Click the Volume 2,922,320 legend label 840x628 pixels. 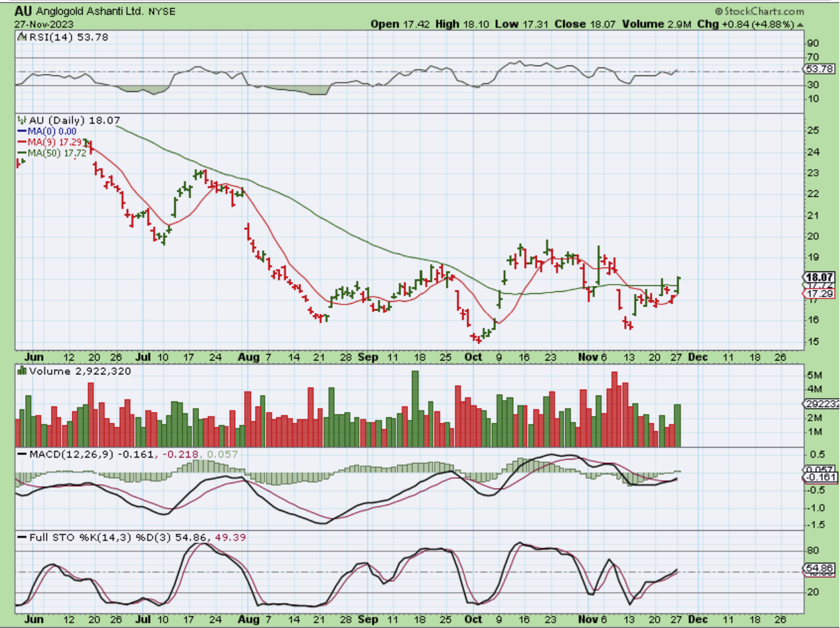click(74, 372)
